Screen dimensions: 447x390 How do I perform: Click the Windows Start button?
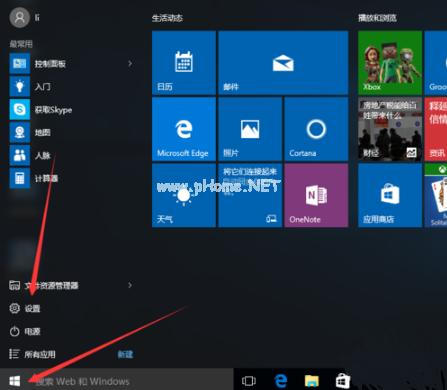tap(15, 380)
